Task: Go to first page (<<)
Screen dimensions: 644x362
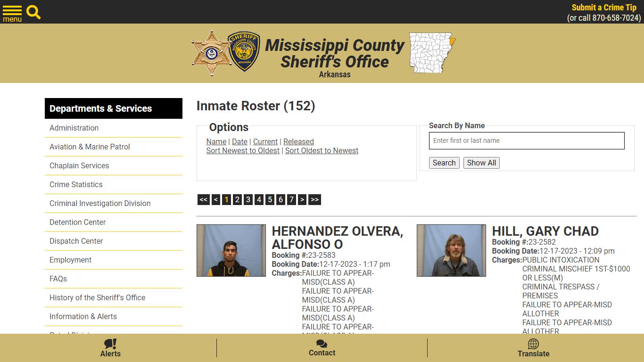Action: coord(203,200)
